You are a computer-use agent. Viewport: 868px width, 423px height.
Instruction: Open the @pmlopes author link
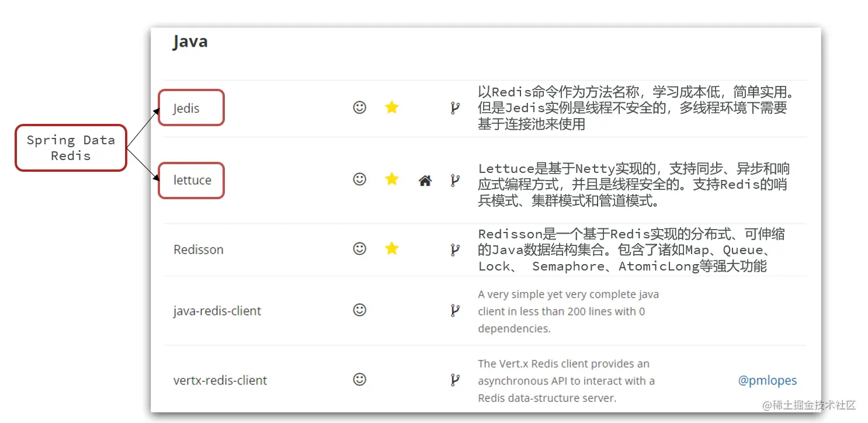coord(768,381)
